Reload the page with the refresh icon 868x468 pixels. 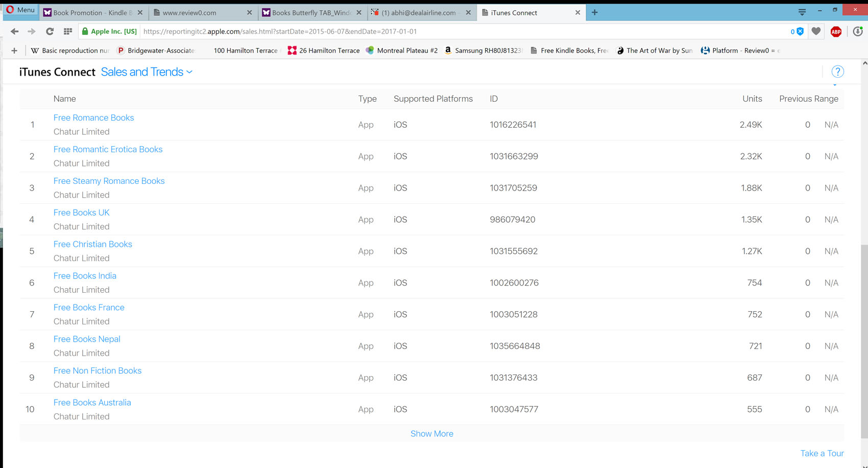50,32
